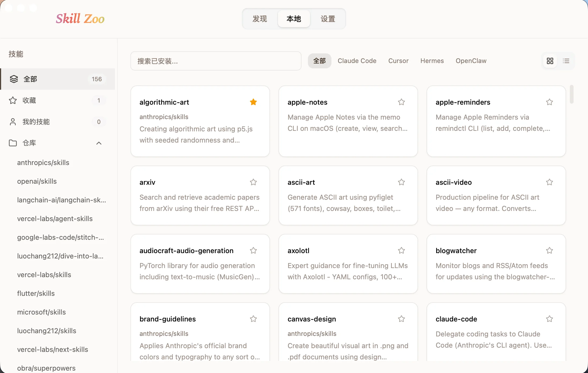
Task: Focus the 搜索已安装 search field
Action: pos(216,61)
